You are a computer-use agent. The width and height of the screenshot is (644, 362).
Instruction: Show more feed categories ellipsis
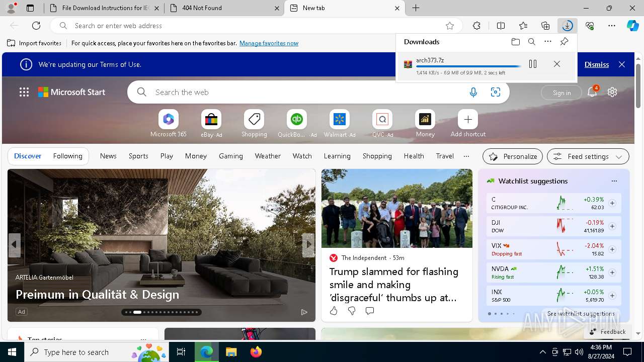[x=466, y=156]
